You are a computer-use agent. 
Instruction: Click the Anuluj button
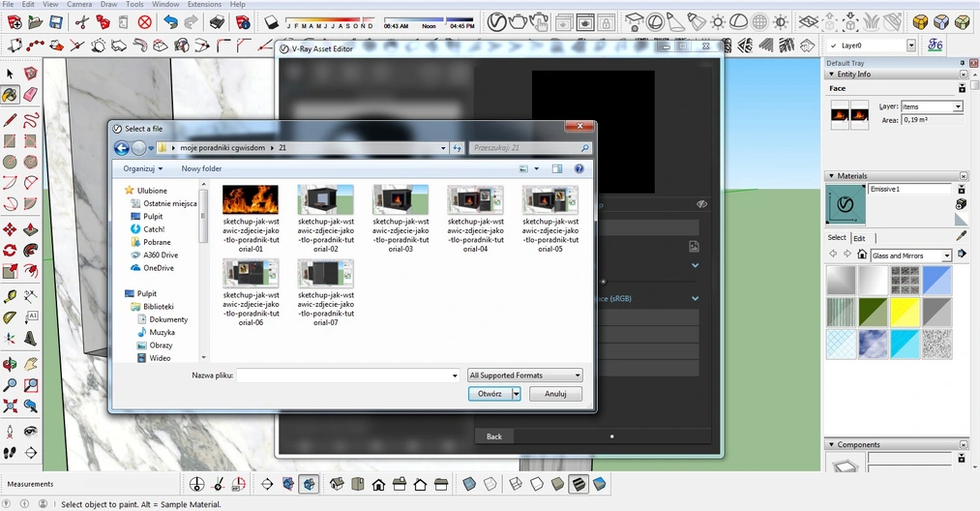pos(555,394)
